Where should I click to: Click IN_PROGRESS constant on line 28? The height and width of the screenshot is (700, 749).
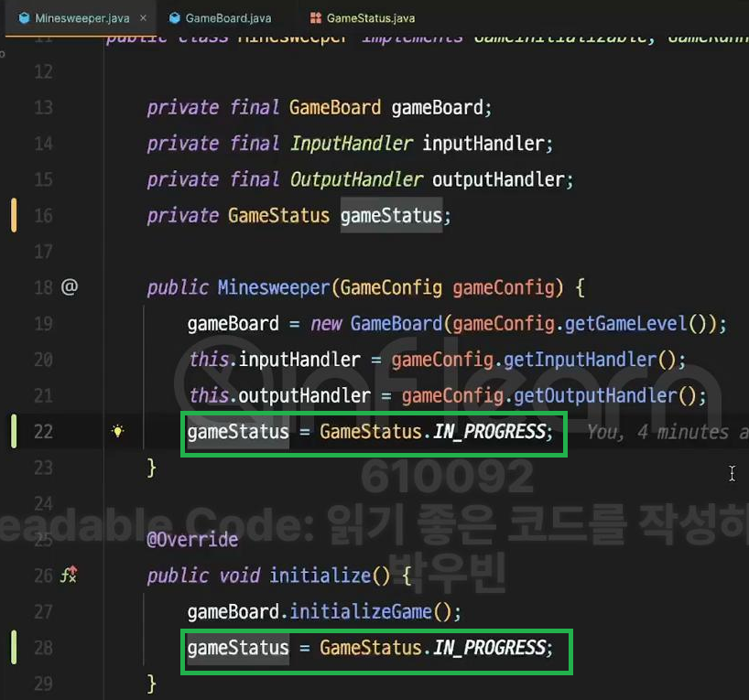click(x=490, y=648)
